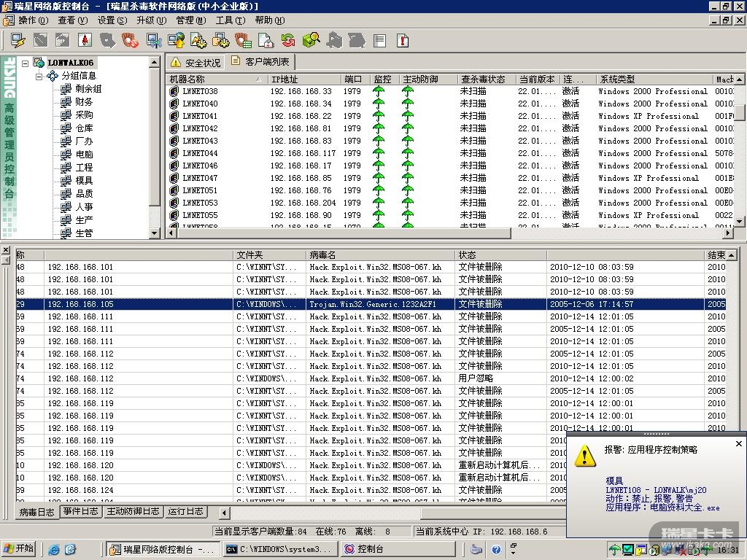Click the green box with magnifier toolbar icon
The image size is (747, 560).
311,40
